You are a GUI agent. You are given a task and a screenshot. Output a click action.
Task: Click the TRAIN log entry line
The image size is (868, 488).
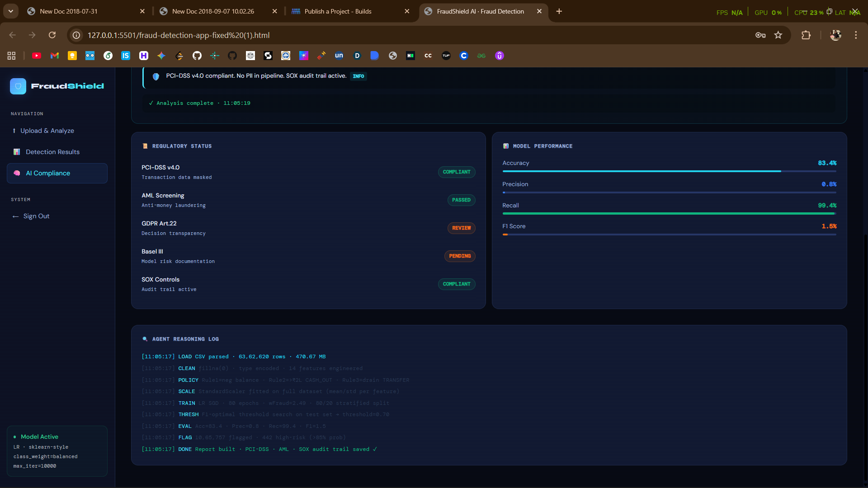click(x=265, y=403)
